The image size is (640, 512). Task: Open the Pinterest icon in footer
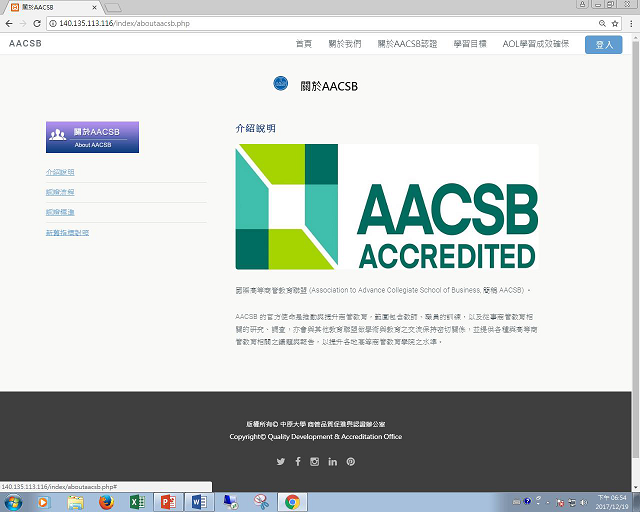351,462
